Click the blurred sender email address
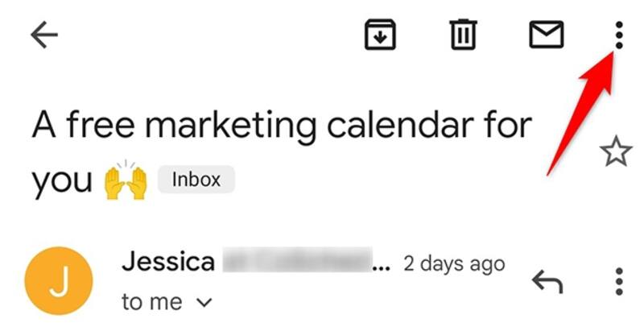The width and height of the screenshot is (644, 327). pyautogui.click(x=298, y=263)
